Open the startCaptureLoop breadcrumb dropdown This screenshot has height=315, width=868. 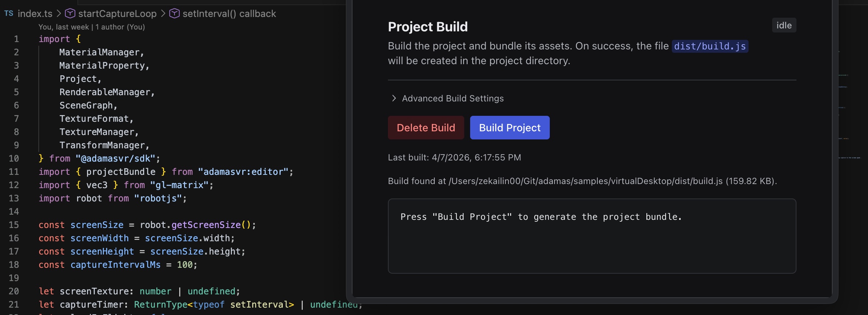tap(117, 14)
